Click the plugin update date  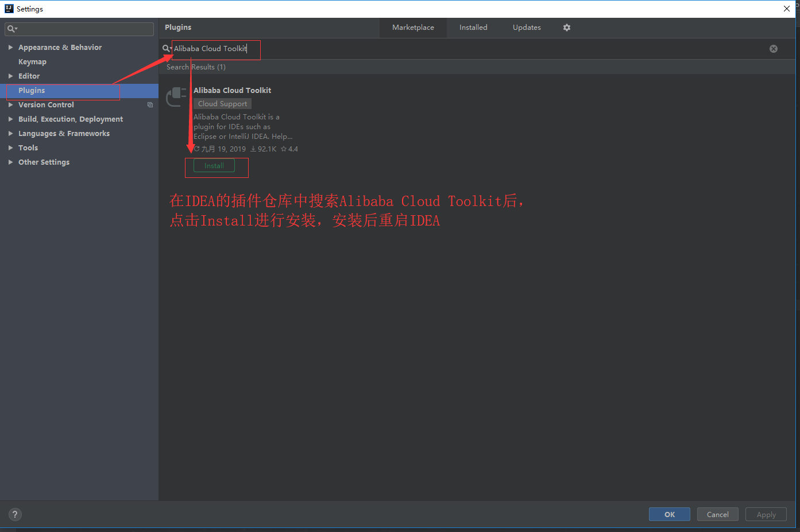[220, 149]
